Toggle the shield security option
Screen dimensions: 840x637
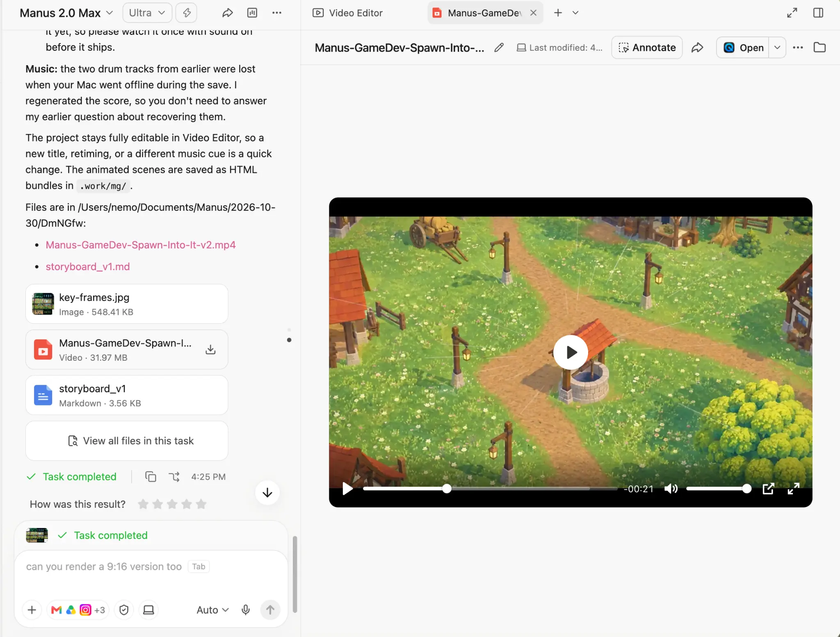click(x=124, y=610)
